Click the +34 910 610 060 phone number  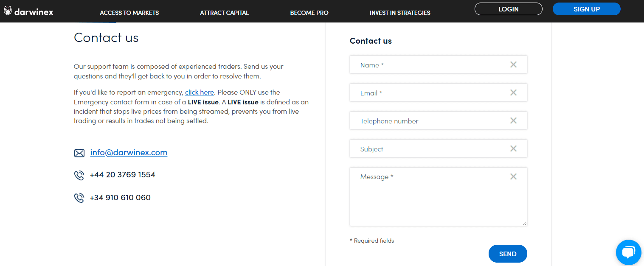click(120, 198)
